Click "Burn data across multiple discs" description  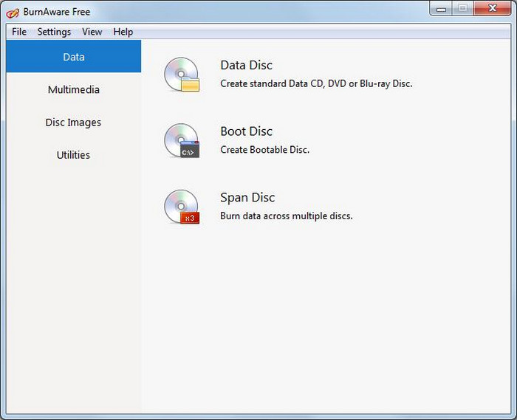pyautogui.click(x=286, y=216)
